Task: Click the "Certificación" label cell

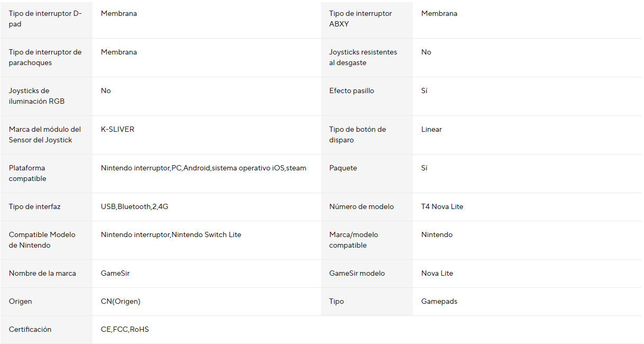Action: tap(30, 329)
